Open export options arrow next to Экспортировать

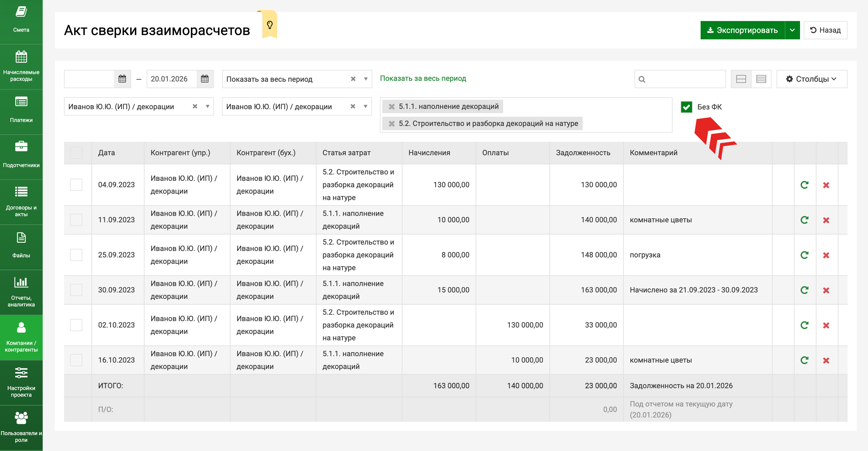pyautogui.click(x=792, y=30)
